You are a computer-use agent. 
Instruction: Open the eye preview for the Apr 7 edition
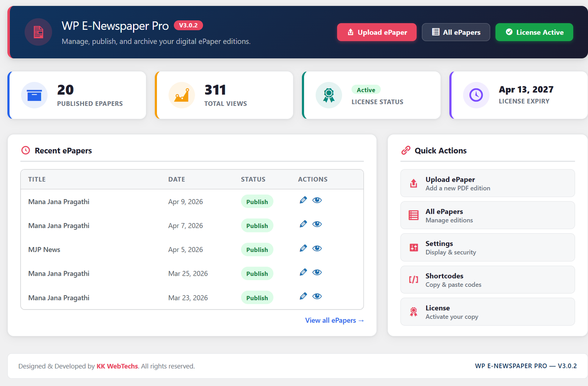[x=317, y=224]
